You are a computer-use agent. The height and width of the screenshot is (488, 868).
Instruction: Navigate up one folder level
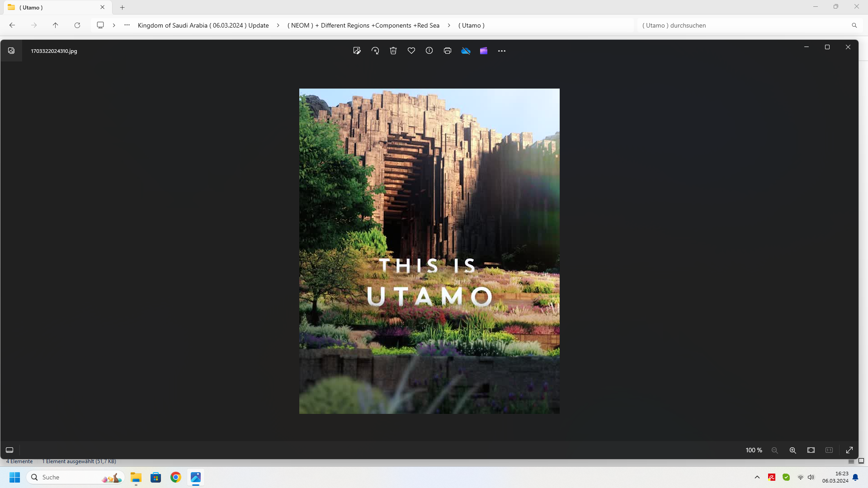(x=56, y=25)
